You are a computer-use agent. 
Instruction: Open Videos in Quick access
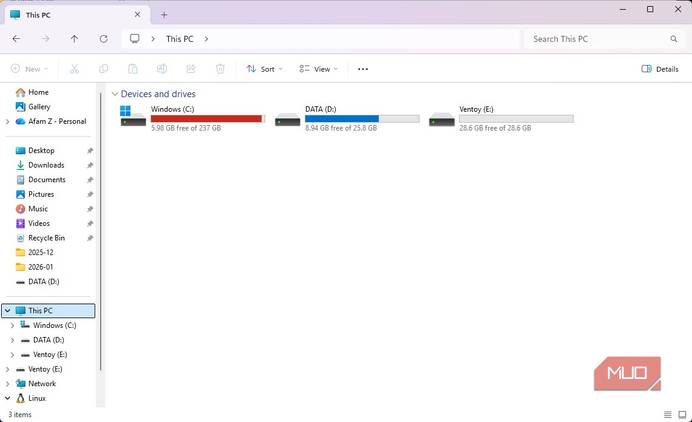(x=39, y=223)
